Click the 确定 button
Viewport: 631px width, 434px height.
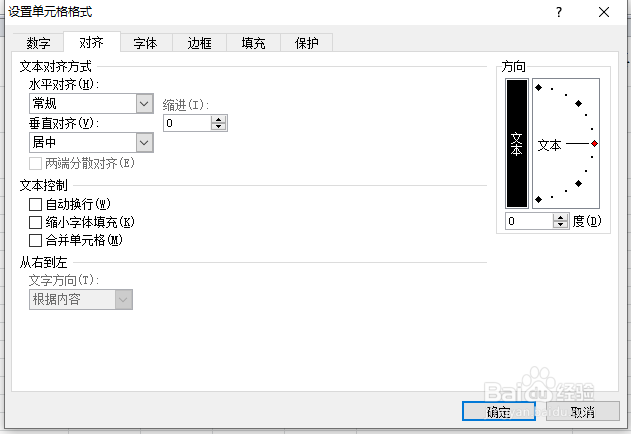click(x=499, y=411)
